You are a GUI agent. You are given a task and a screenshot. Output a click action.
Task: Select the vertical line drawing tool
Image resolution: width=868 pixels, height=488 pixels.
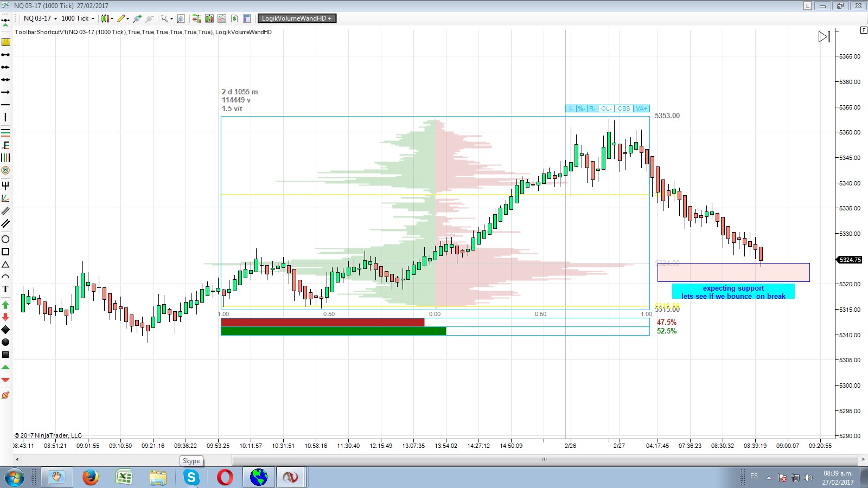5,117
